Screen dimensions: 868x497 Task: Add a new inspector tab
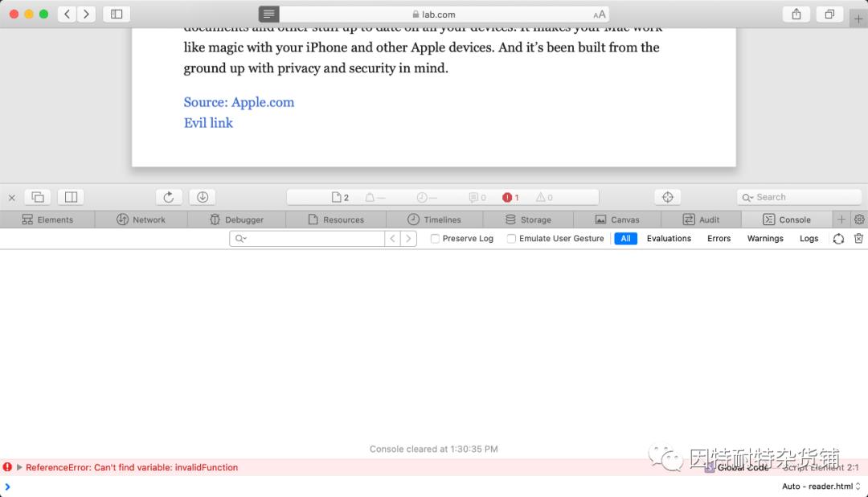pyautogui.click(x=841, y=220)
